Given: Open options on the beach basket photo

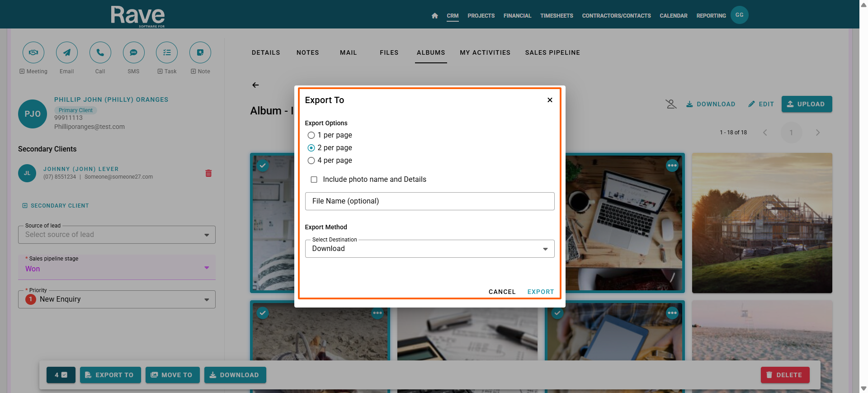Looking at the screenshot, I should pyautogui.click(x=377, y=313).
